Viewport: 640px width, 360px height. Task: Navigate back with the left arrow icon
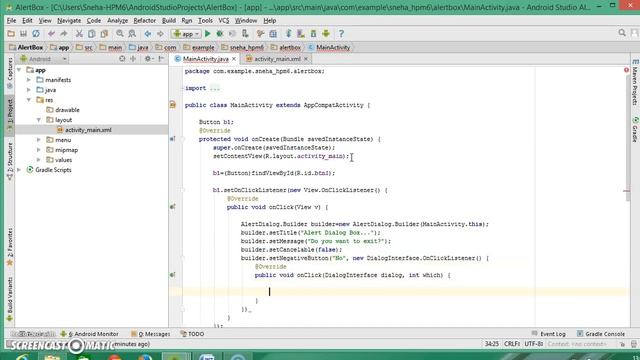147,34
